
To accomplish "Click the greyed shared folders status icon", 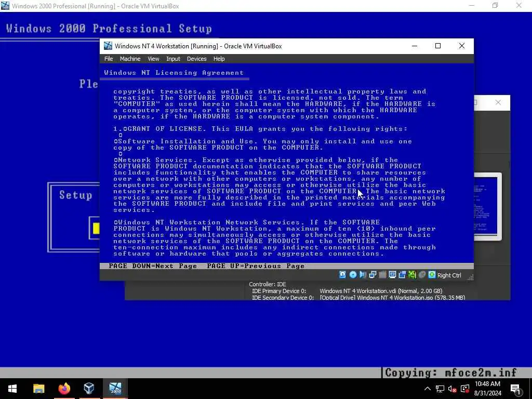I will coord(382,275).
